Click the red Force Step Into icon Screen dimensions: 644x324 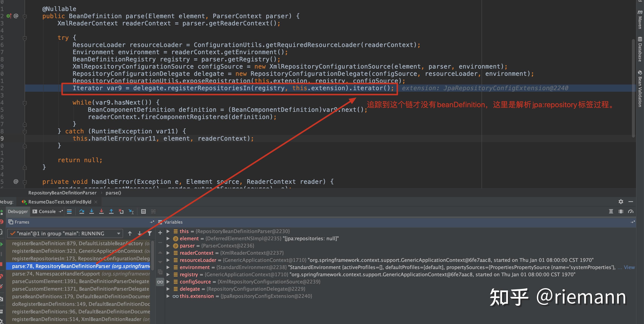tap(101, 211)
